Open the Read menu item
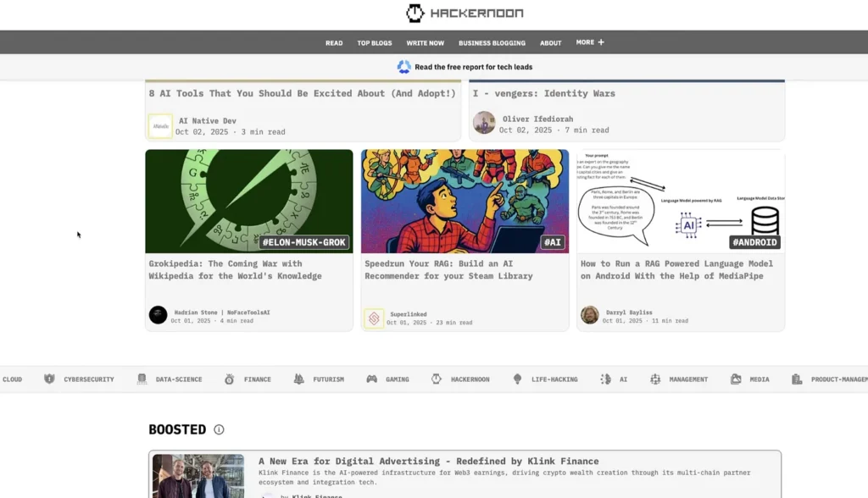 pyautogui.click(x=334, y=43)
